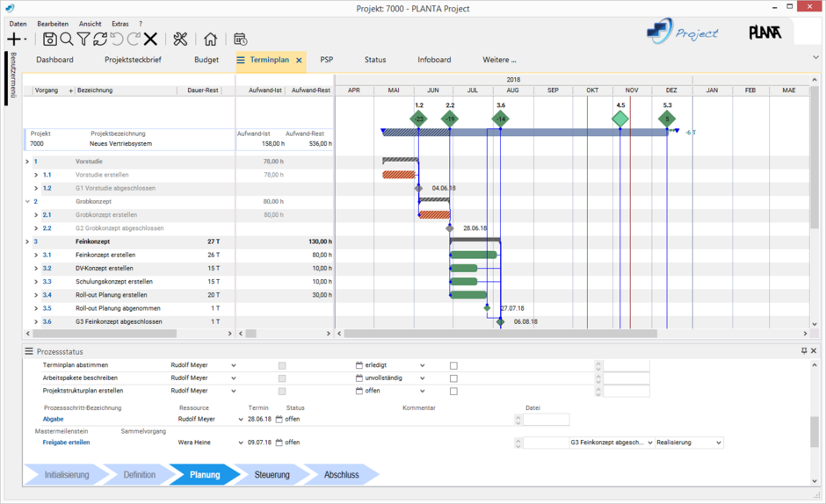Collapse the 2 Grobkonzept group
The width and height of the screenshot is (826, 504).
27,201
